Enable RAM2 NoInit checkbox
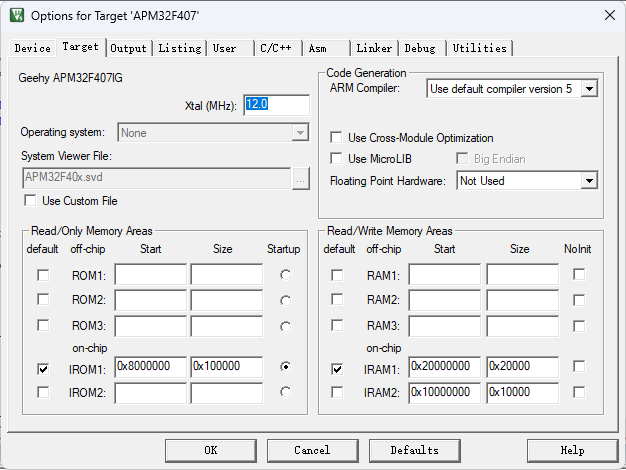The height and width of the screenshot is (470, 626). [x=579, y=300]
